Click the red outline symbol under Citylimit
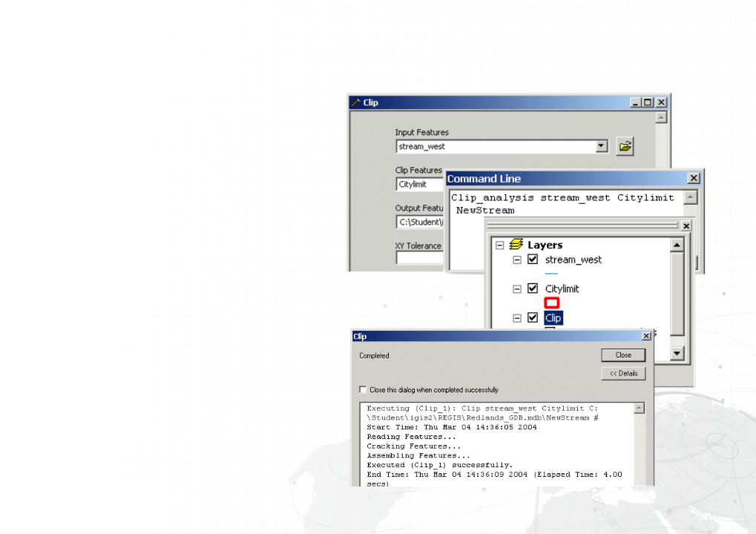Viewport: 756px width, 534px height. pyautogui.click(x=551, y=303)
